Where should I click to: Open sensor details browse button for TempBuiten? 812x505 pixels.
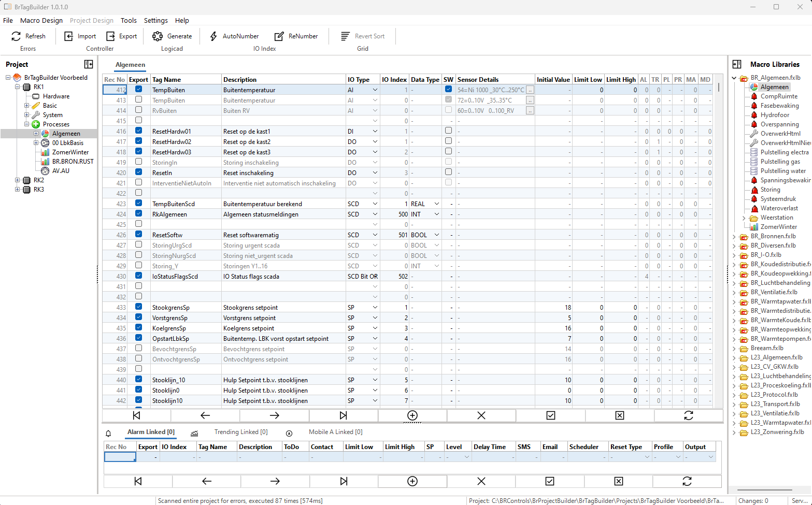[x=530, y=90]
